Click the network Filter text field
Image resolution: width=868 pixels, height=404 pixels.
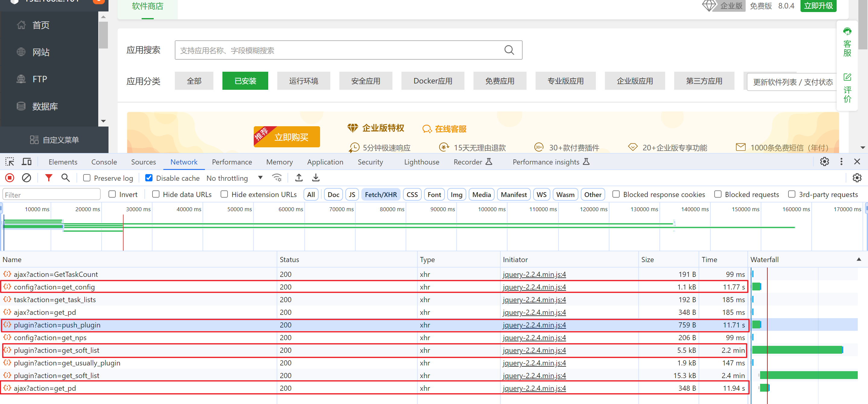coord(52,194)
